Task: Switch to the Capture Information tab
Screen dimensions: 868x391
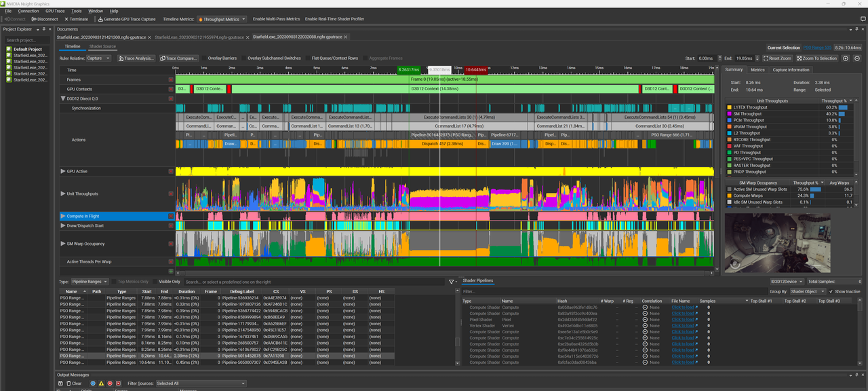Action: [791, 69]
